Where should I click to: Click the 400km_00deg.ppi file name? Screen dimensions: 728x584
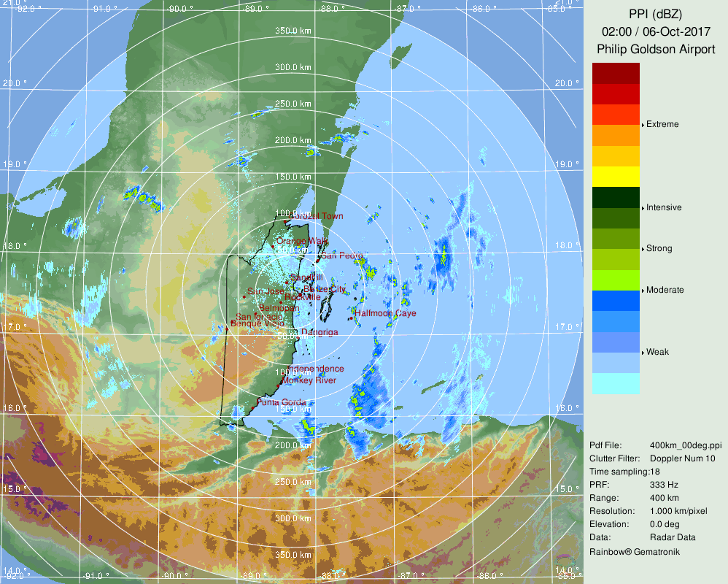pyautogui.click(x=686, y=445)
